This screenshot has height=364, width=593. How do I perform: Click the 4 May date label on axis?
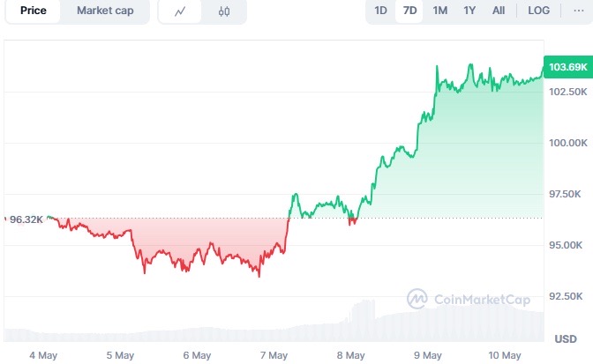pyautogui.click(x=43, y=355)
